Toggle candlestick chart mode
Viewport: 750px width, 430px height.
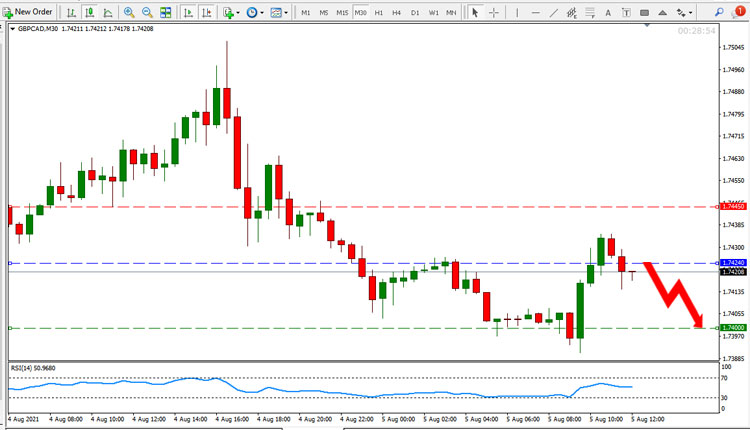[x=89, y=13]
